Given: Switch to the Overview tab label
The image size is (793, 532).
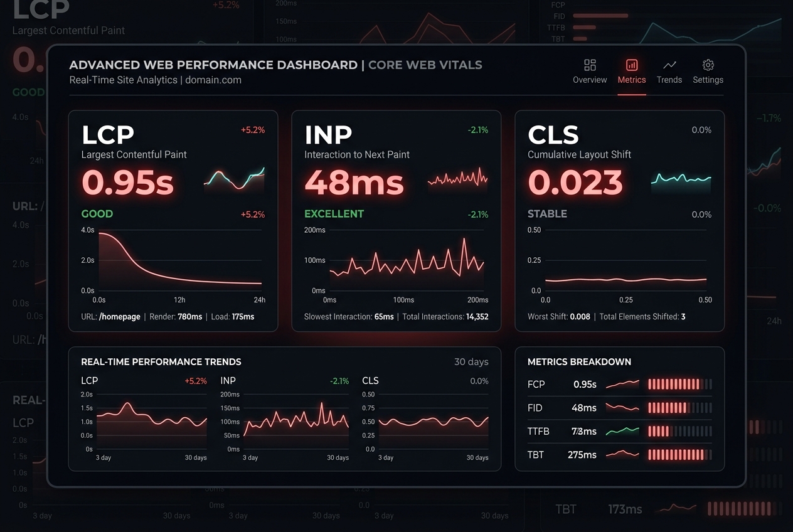Looking at the screenshot, I should pyautogui.click(x=590, y=80).
